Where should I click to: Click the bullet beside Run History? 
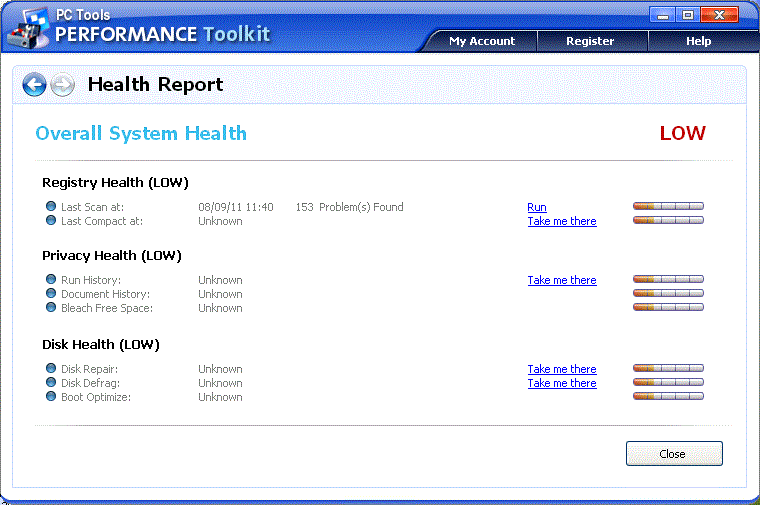[x=51, y=279]
